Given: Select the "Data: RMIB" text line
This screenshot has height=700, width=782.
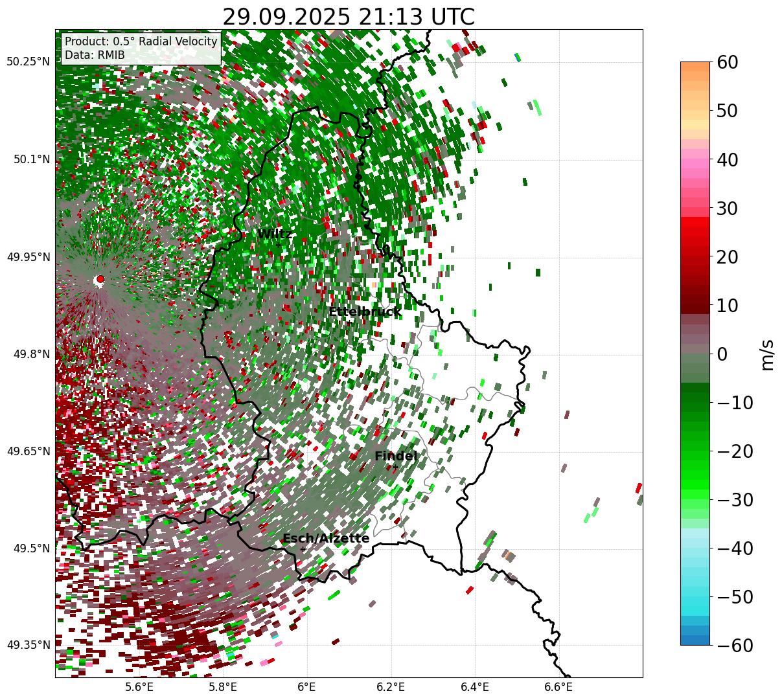Looking at the screenshot, I should click(x=95, y=56).
